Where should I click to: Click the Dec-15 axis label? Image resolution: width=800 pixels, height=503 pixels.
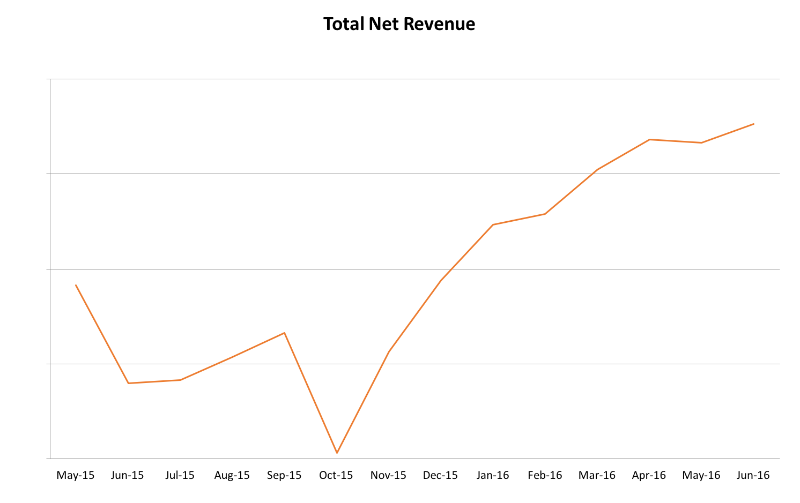440,475
